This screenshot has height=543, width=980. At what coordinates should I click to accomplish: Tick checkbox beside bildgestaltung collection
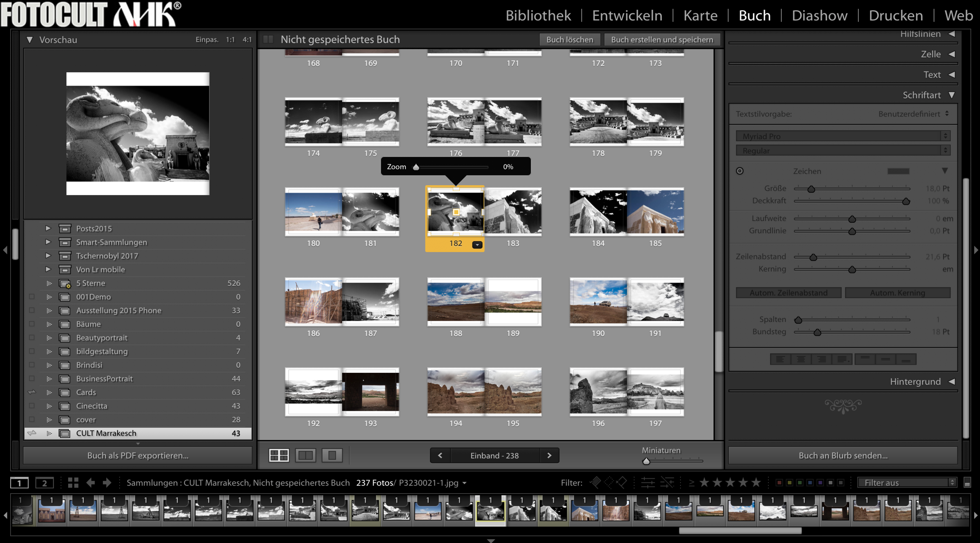pyautogui.click(x=32, y=351)
